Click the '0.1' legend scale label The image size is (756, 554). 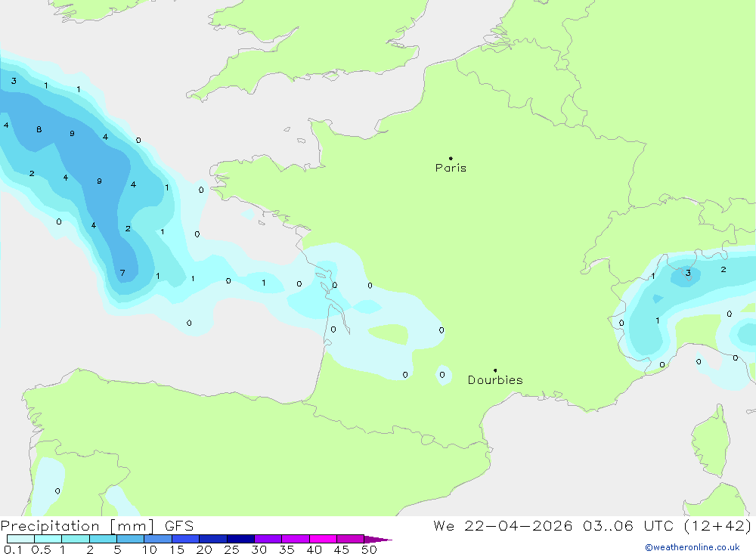(13, 549)
